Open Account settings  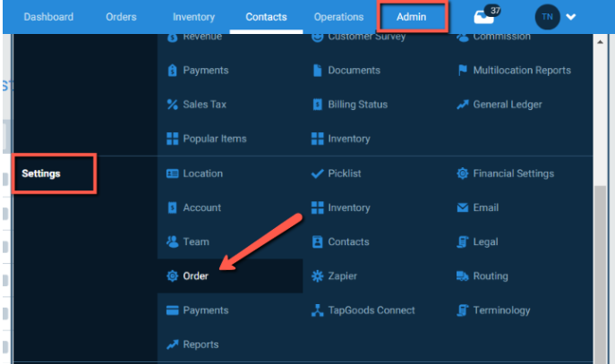pyautogui.click(x=202, y=207)
